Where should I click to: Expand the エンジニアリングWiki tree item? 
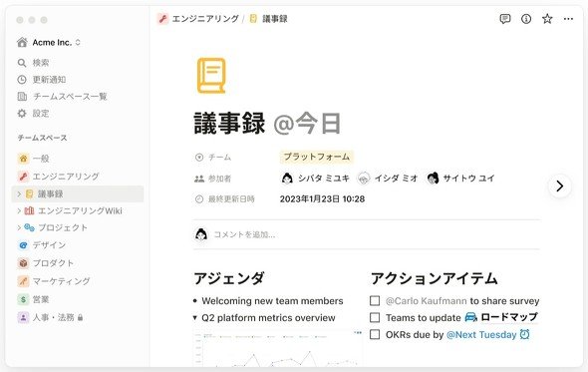pos(19,210)
